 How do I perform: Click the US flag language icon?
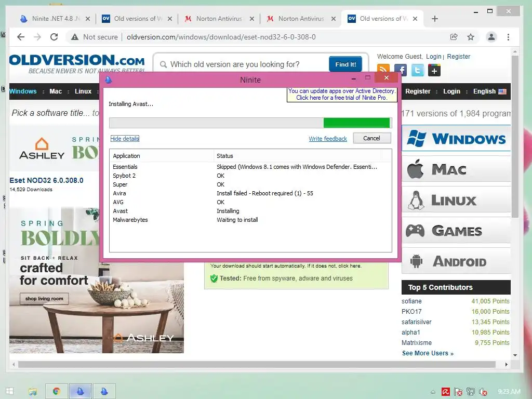(502, 91)
